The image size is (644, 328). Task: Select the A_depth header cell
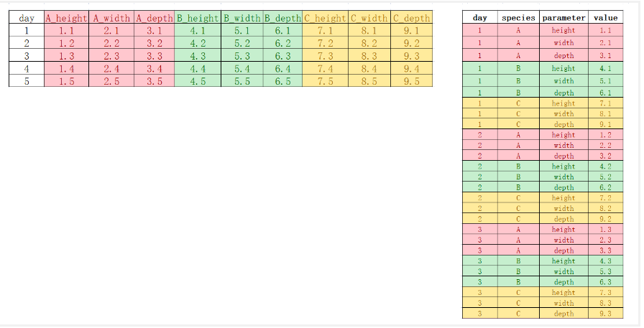[154, 18]
